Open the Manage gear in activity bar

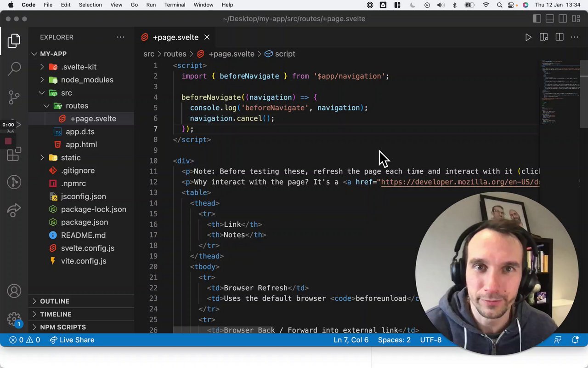click(x=14, y=319)
